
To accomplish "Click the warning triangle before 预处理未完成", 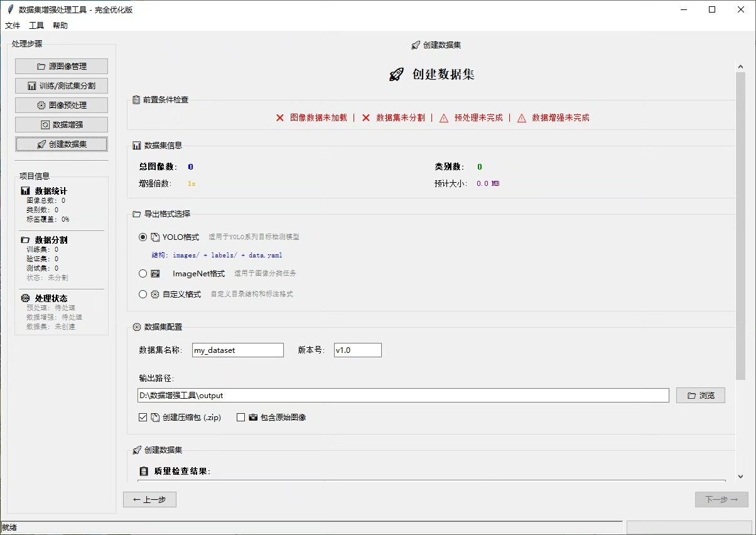I will tap(444, 117).
